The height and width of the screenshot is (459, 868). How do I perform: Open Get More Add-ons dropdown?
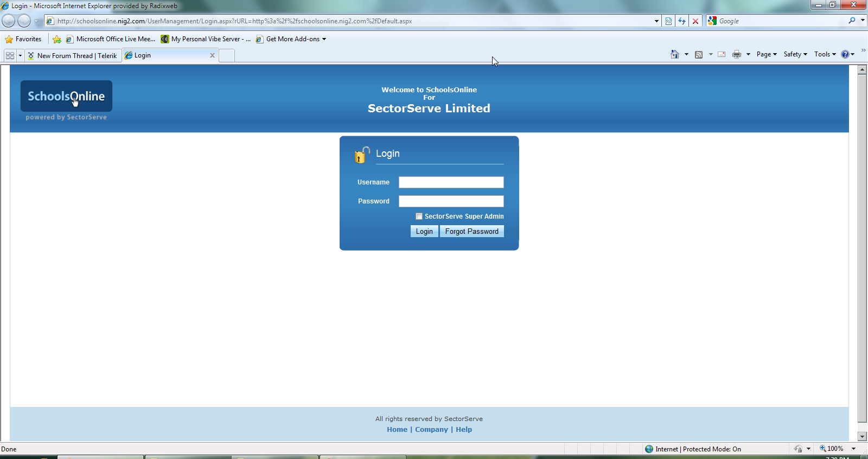(x=324, y=39)
